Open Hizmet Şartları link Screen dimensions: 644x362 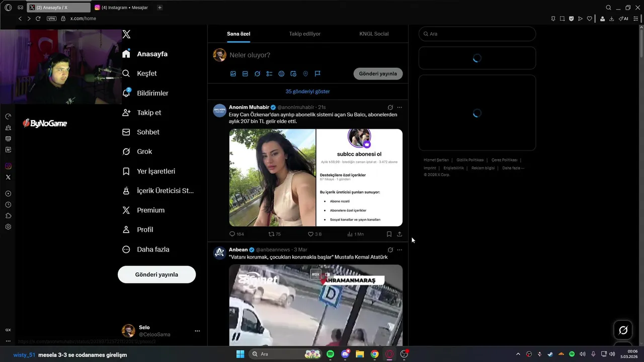(x=436, y=160)
